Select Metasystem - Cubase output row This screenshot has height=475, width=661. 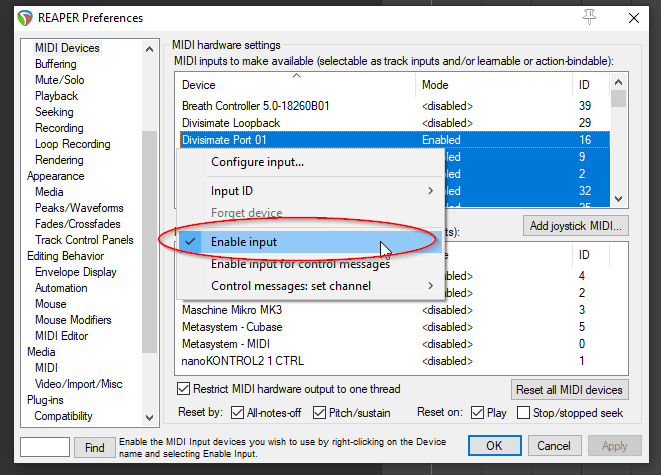click(394, 327)
